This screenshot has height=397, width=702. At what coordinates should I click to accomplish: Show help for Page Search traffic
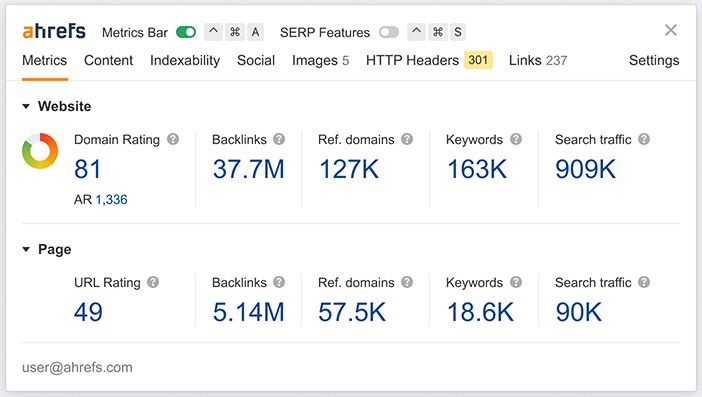(x=644, y=282)
